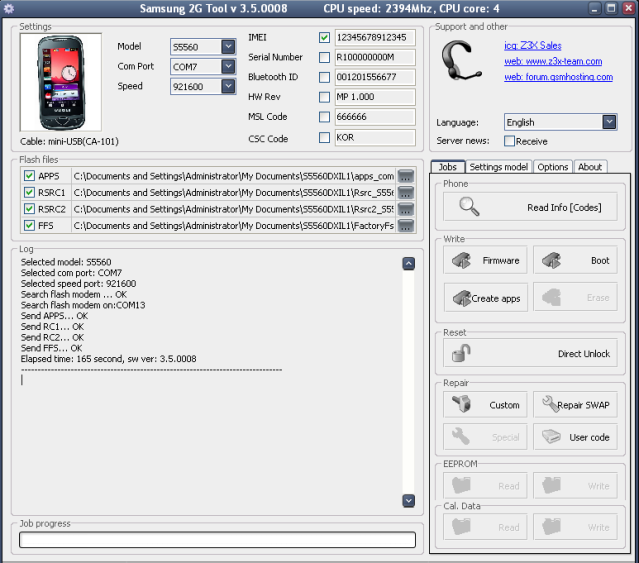Open the About tab

pos(590,167)
